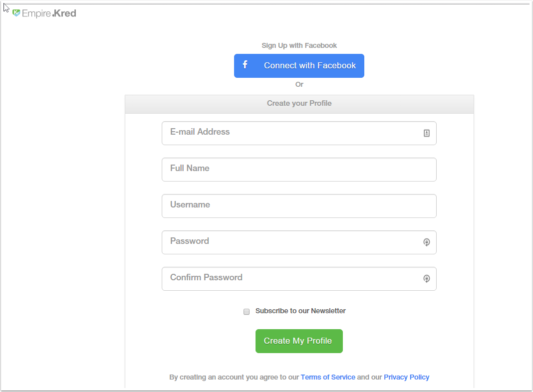
Task: Open the Privacy Policy link
Action: tap(406, 377)
